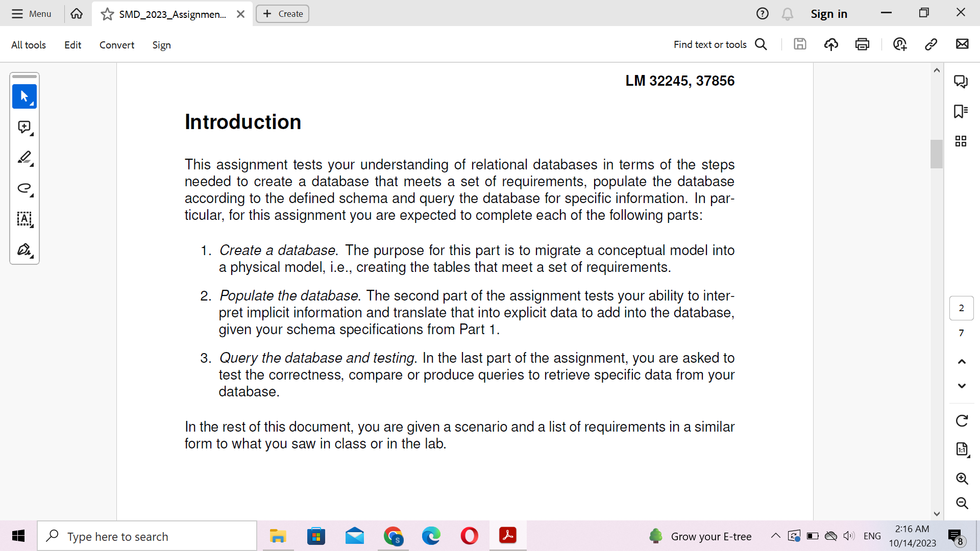Screen dimensions: 980x551
Task: Expand hidden icons in the system tray
Action: (775, 536)
